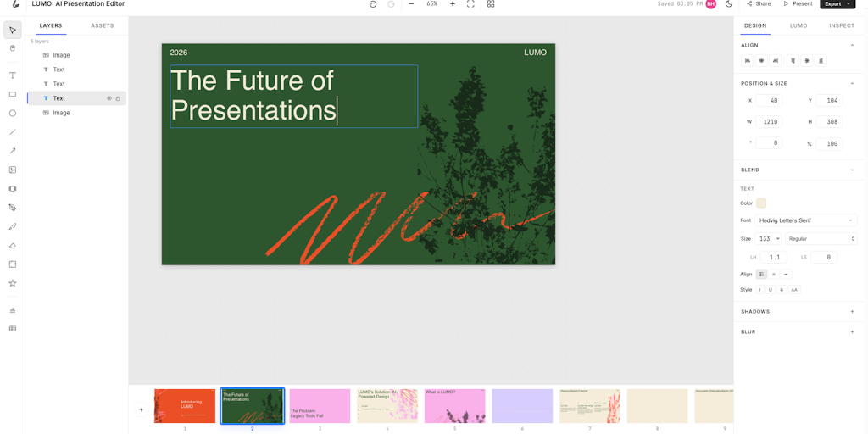Lock the selected Text layer
Screen dimensions: 868x434
click(x=118, y=98)
